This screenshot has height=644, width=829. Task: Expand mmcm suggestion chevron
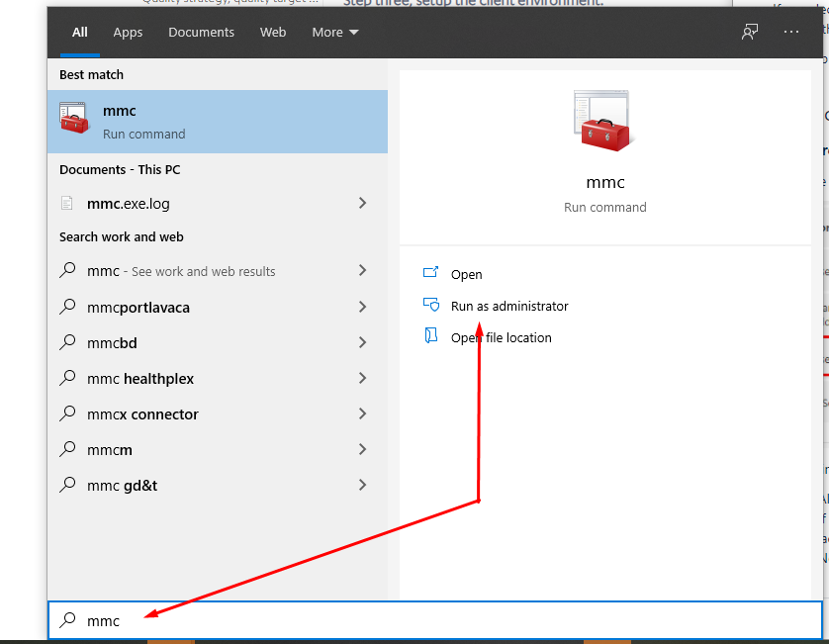coord(363,449)
